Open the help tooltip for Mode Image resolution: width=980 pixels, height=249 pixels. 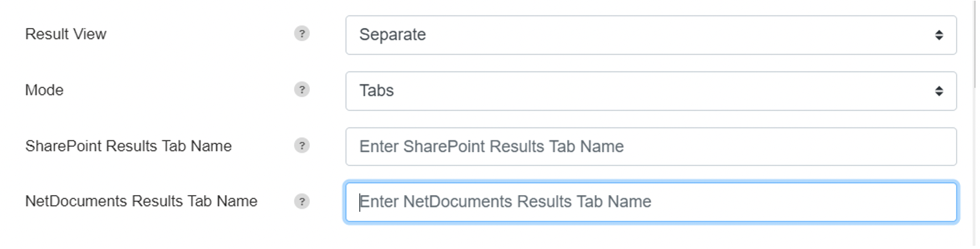(301, 90)
